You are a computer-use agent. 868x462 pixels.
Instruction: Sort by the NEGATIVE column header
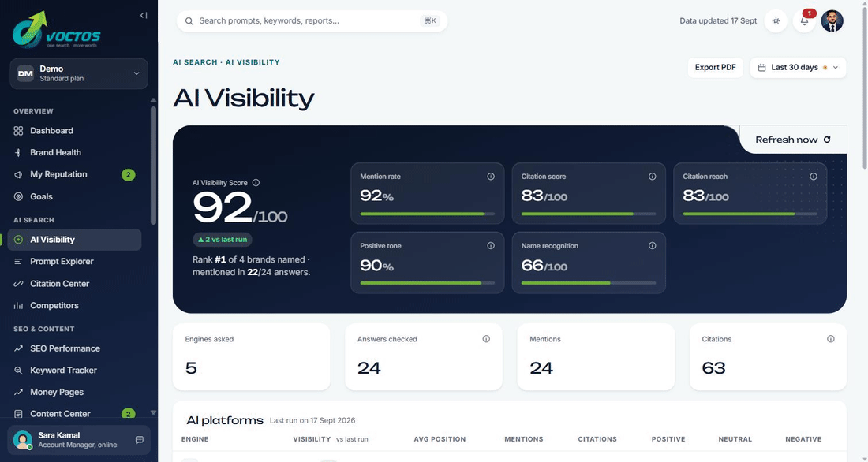click(x=803, y=439)
